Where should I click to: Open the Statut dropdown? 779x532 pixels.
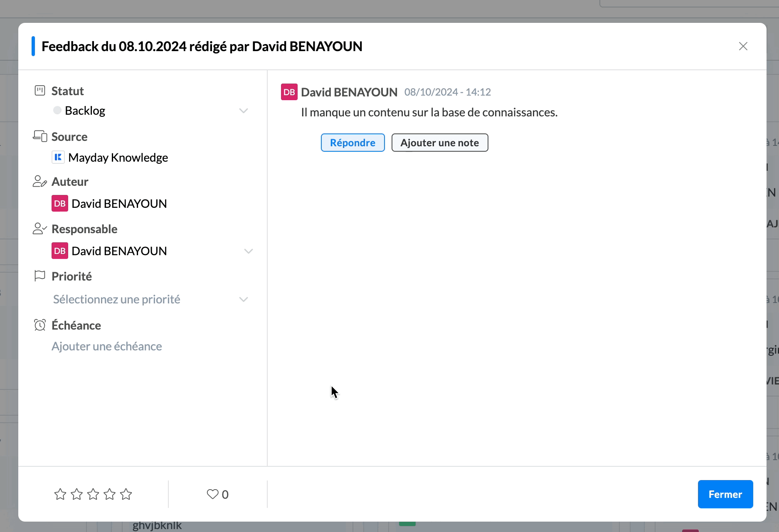(x=244, y=111)
